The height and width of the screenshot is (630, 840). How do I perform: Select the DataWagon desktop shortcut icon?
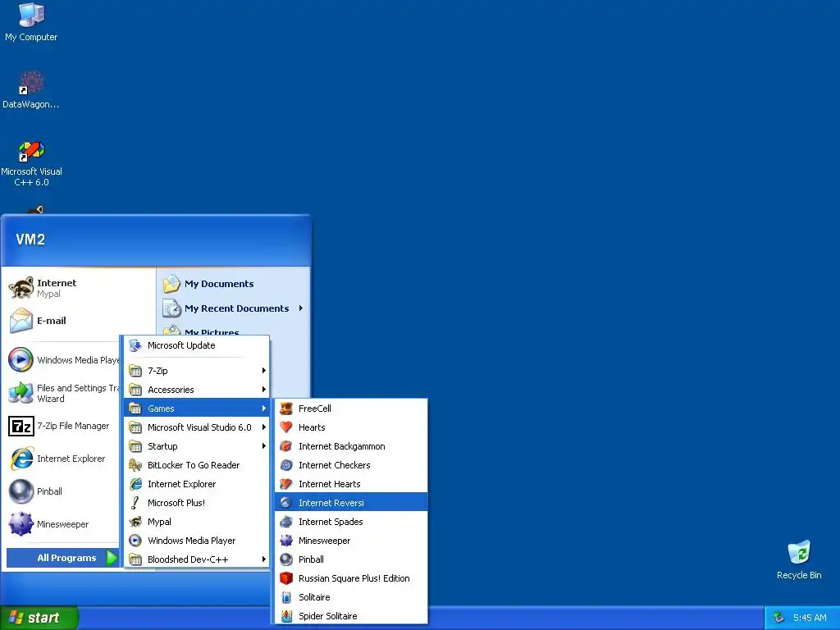[x=31, y=83]
